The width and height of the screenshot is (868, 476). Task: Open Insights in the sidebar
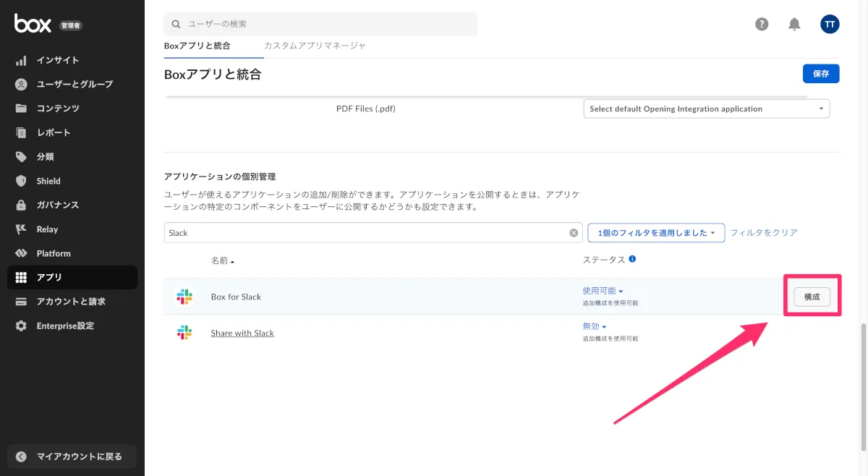pyautogui.click(x=58, y=60)
